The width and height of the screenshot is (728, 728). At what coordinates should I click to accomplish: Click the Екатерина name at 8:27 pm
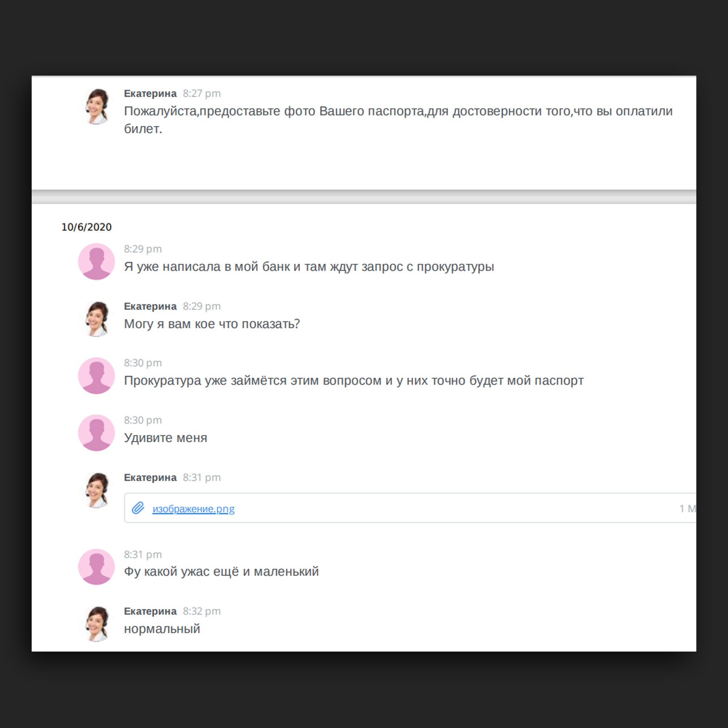click(x=150, y=94)
